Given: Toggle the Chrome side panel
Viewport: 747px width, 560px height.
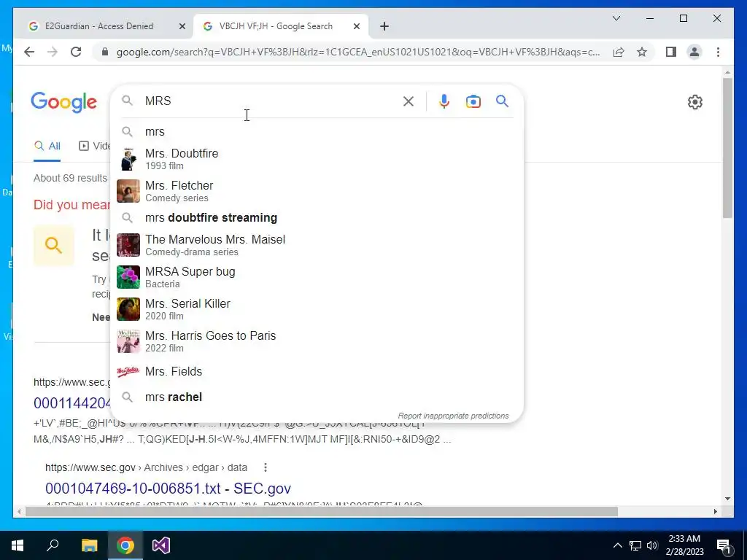Looking at the screenshot, I should pos(671,52).
